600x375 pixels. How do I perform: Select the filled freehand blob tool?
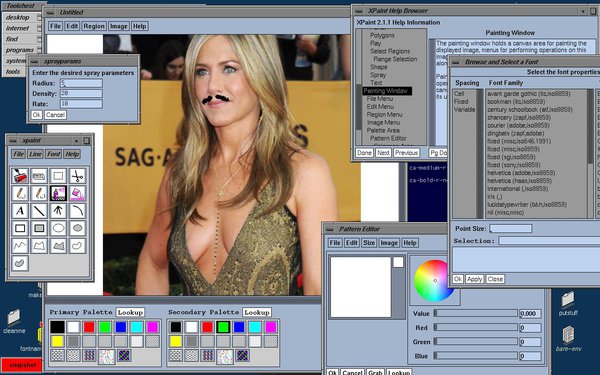pyautogui.click(x=20, y=263)
